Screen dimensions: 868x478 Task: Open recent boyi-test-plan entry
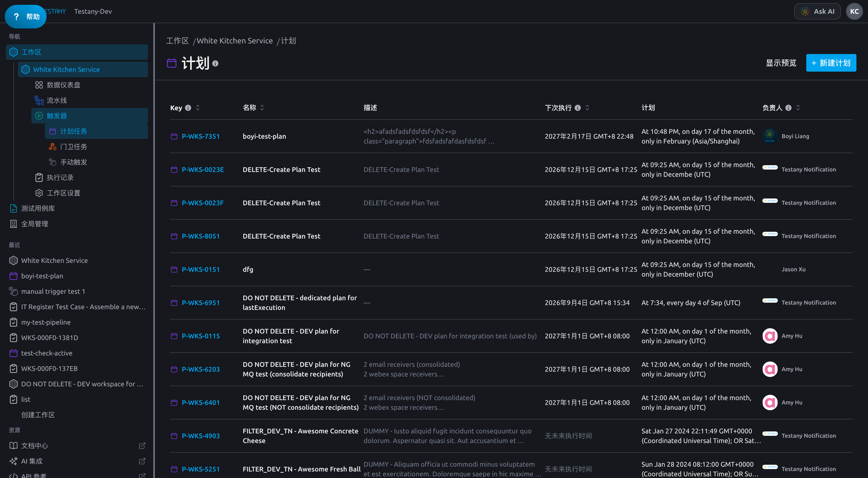click(x=77, y=276)
